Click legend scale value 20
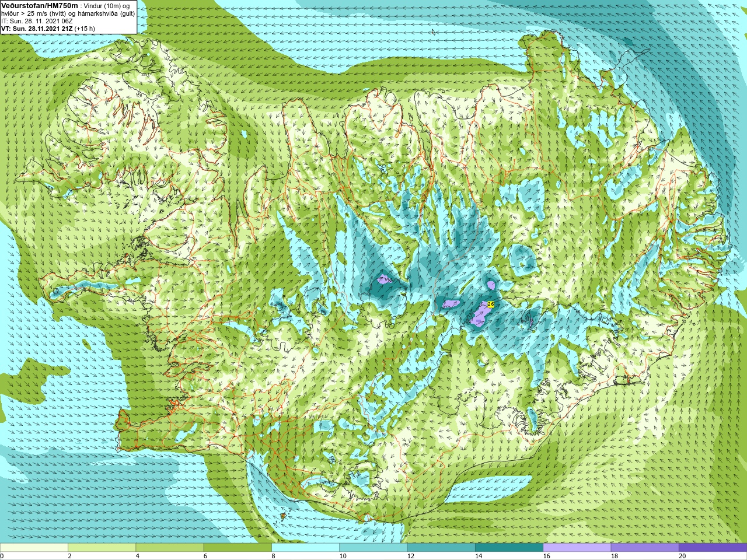Screen dimensions: 747x560 [682, 556]
